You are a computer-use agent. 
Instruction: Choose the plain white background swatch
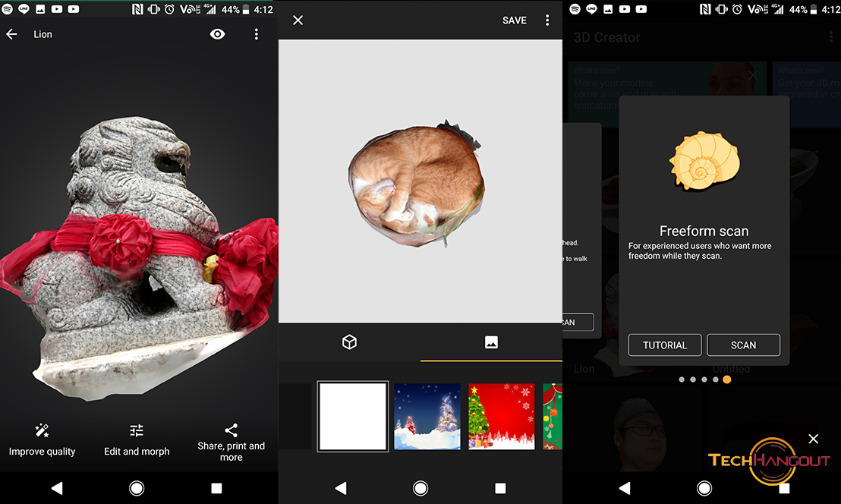(x=353, y=417)
